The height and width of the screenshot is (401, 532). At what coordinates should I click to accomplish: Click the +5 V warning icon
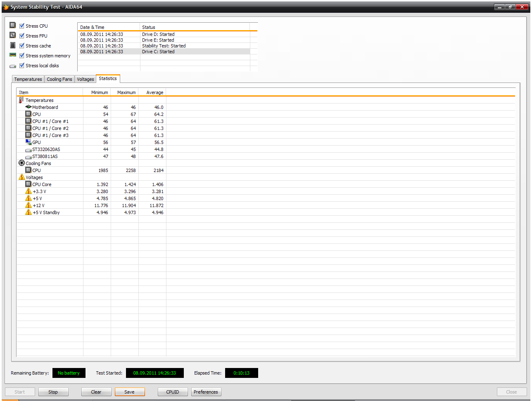coord(28,198)
